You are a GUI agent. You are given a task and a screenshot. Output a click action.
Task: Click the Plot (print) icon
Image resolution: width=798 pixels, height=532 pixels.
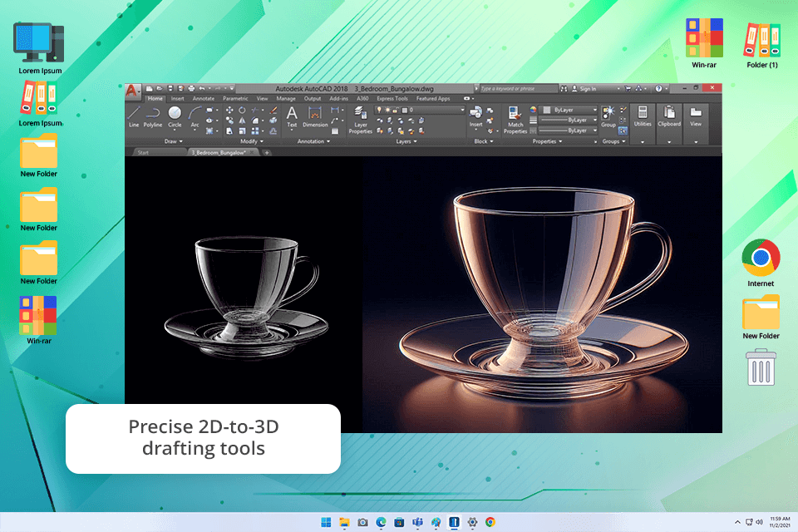[x=191, y=88]
